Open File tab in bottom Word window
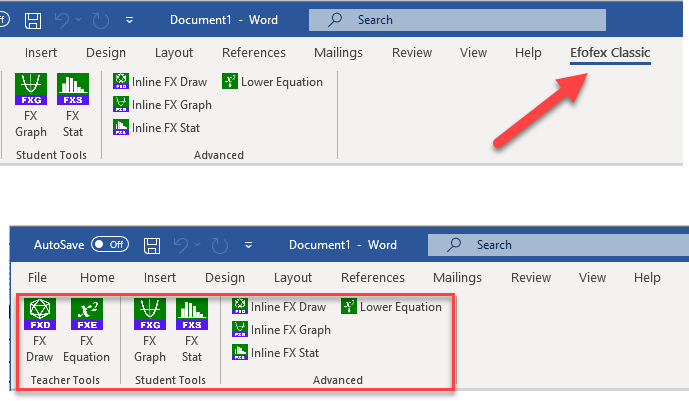Screen dimensions: 689x401 tap(37, 278)
